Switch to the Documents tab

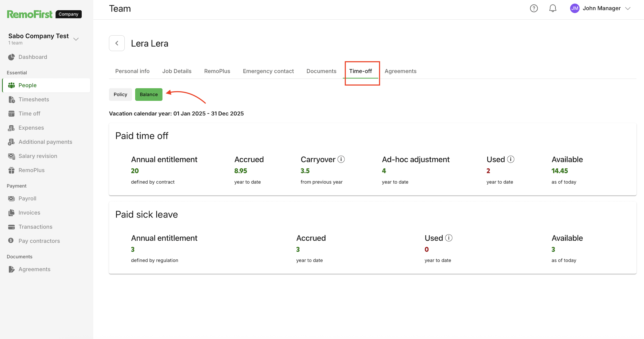point(321,71)
